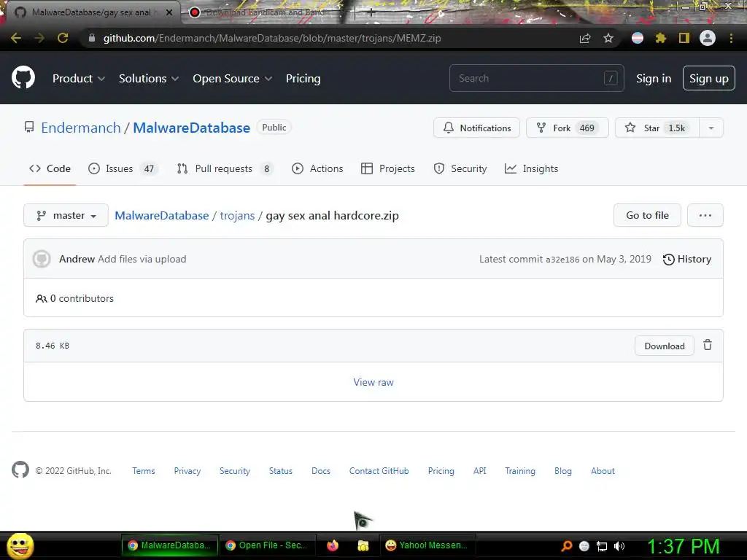Screen dimensions: 747x560
Task: Open the MalwareDatabase breadcrumb link
Action: point(161,216)
